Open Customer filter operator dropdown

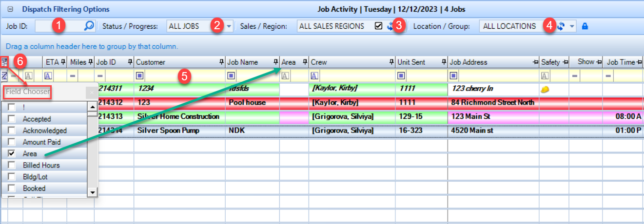click(x=139, y=75)
